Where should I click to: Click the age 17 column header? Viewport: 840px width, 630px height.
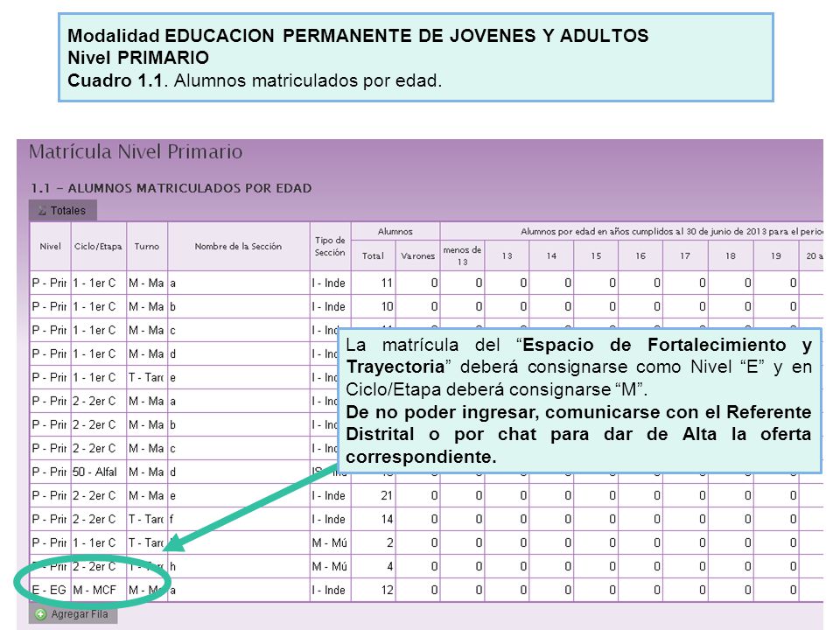pos(685,256)
